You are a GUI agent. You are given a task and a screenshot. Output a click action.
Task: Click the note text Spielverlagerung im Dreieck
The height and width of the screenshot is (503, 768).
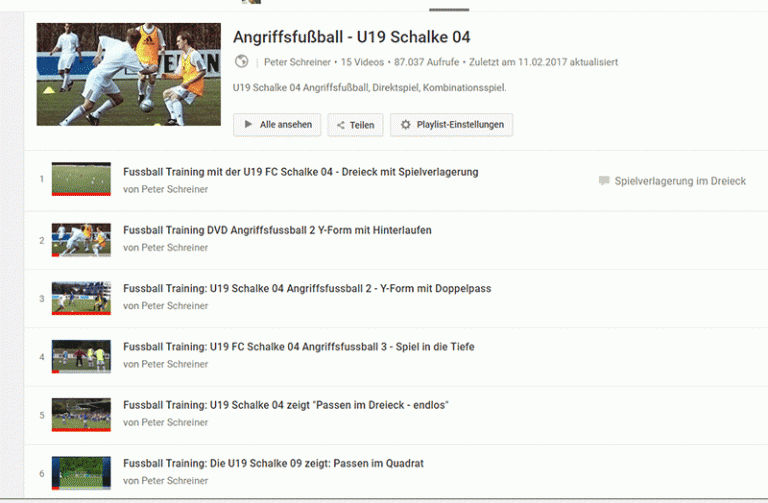point(680,181)
